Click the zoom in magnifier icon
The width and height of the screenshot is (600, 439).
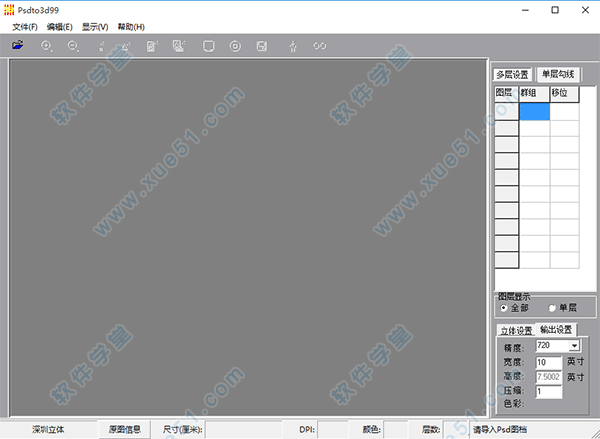46,46
